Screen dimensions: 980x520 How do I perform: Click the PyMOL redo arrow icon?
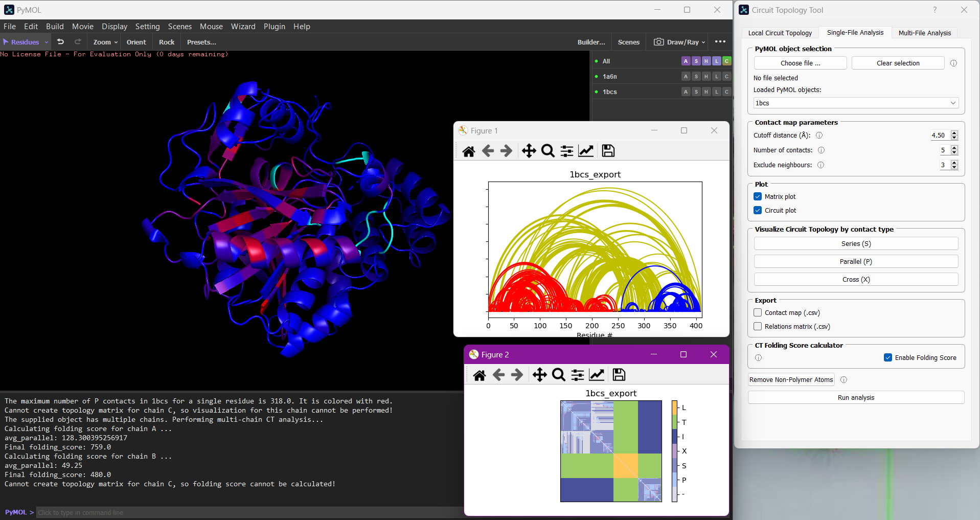pyautogui.click(x=78, y=42)
